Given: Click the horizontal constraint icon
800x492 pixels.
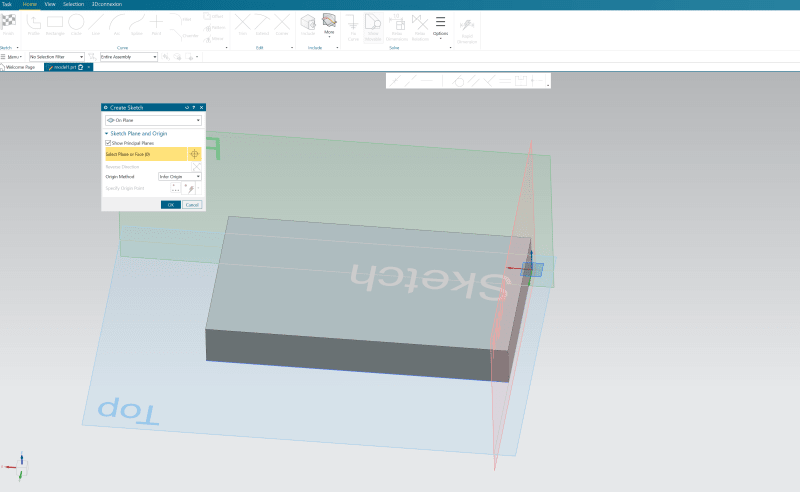Looking at the screenshot, I should click(427, 81).
